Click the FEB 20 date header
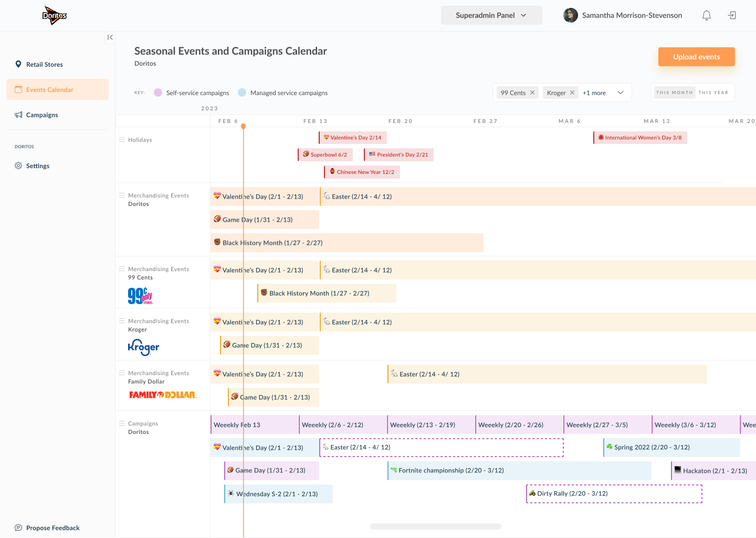 tap(401, 121)
